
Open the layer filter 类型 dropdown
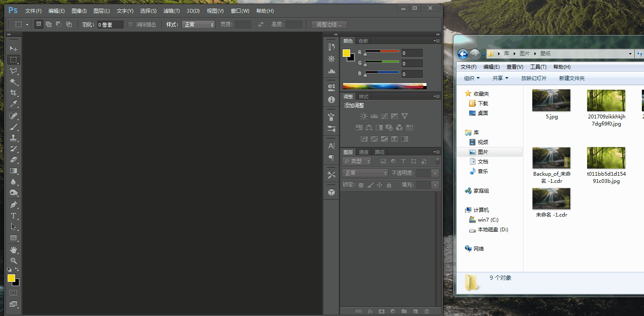(x=357, y=161)
